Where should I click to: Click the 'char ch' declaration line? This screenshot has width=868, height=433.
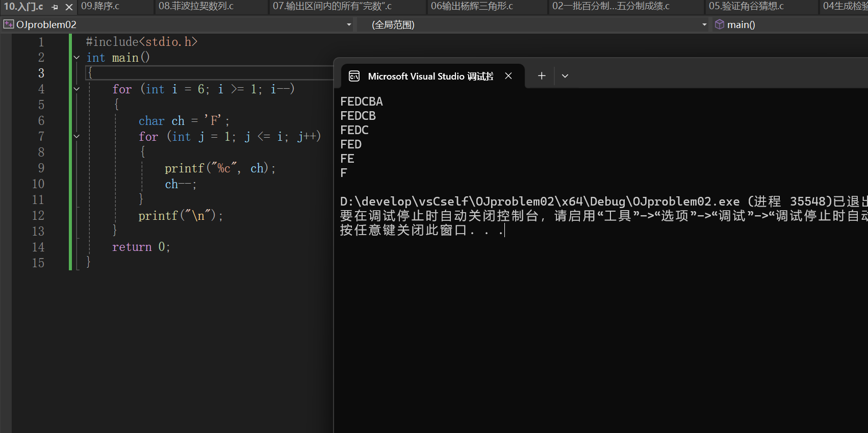pos(184,121)
